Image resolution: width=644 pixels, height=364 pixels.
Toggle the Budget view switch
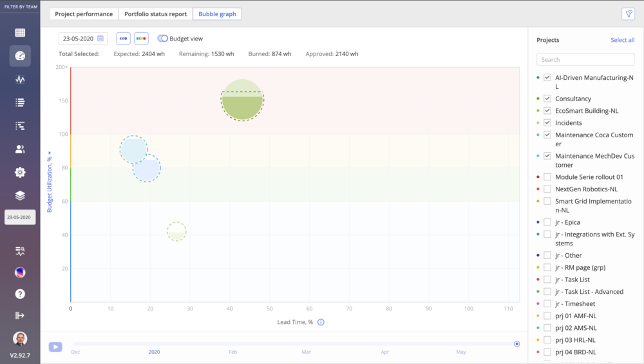[x=163, y=39]
